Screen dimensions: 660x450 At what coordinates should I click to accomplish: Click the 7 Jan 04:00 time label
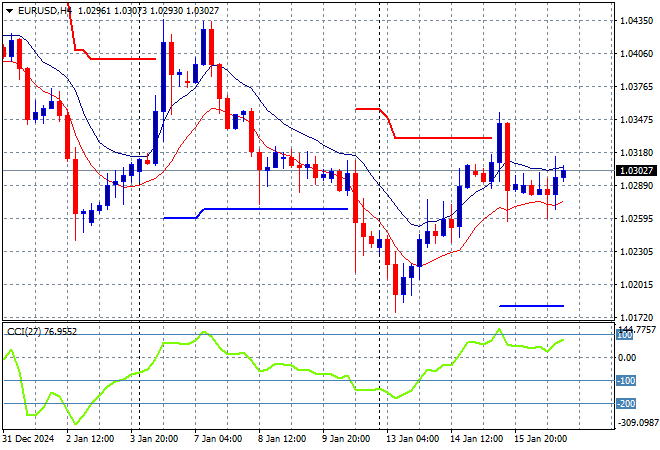tap(218, 439)
